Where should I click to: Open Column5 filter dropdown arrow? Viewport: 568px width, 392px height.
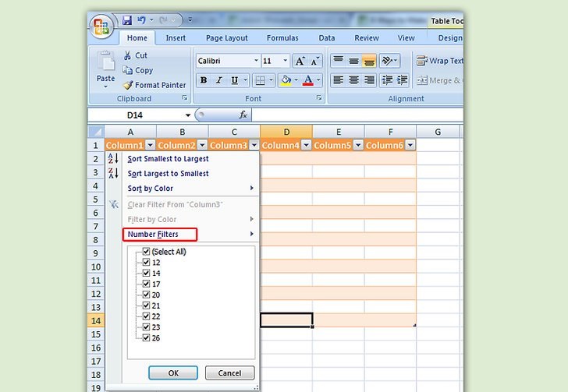(358, 146)
